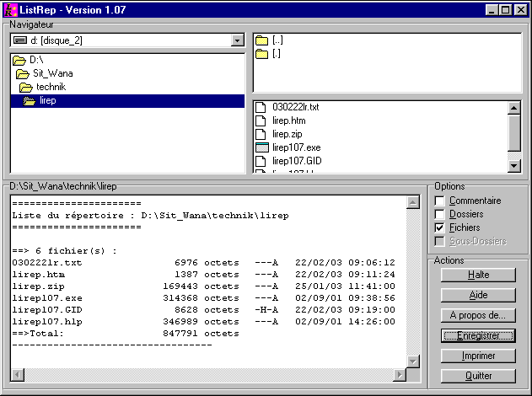The image size is (532, 396).
Task: Click the folder icon beside D:\
Action: [x=19, y=61]
